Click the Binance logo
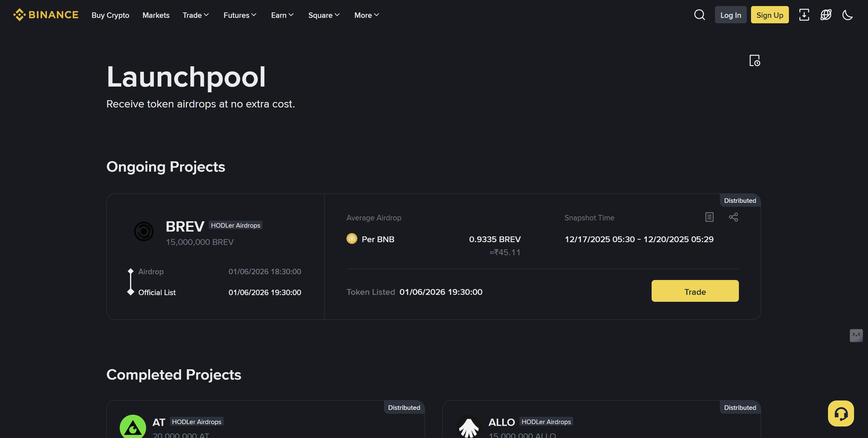This screenshot has width=868, height=438. pos(45,15)
